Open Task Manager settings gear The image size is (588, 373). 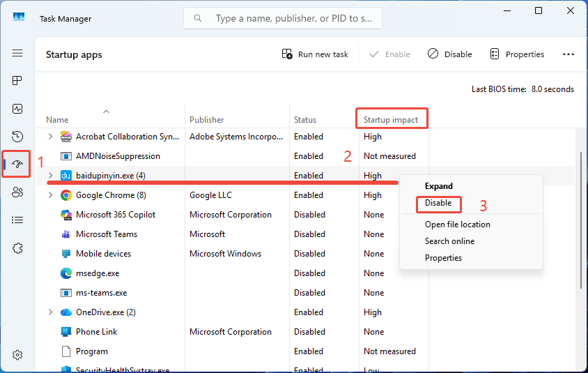pyautogui.click(x=17, y=355)
